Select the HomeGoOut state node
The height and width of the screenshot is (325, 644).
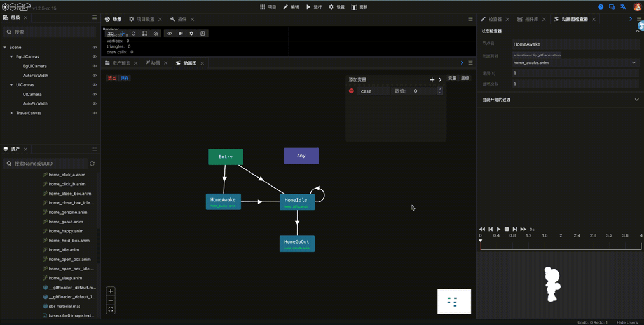point(297,243)
